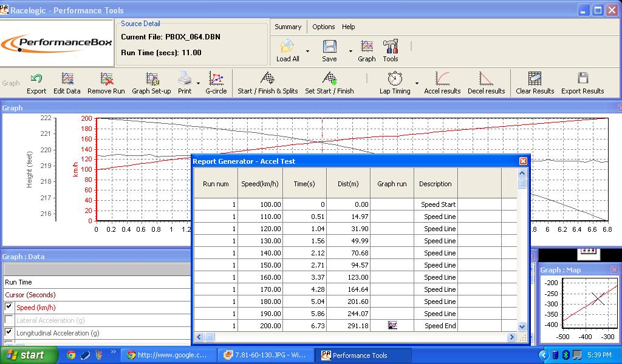Expand the Lap Timing dropdown
Image resolution: width=622 pixels, height=364 pixels.
click(x=415, y=83)
